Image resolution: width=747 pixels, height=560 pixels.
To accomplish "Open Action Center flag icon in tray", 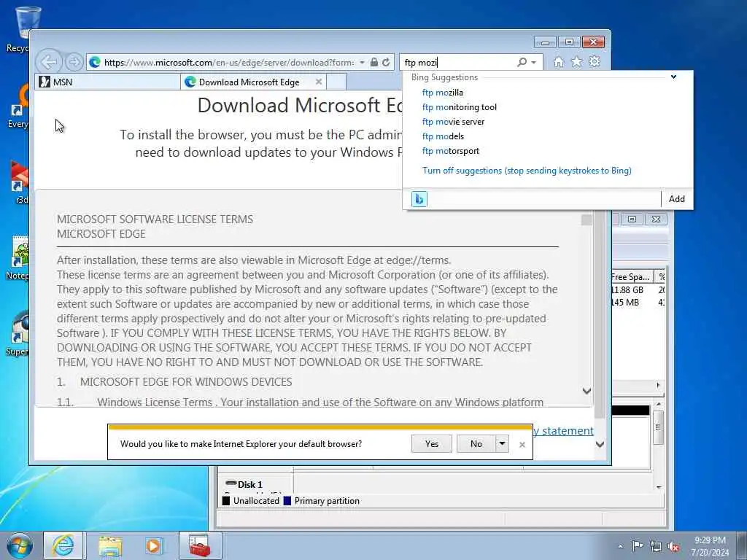I will [x=638, y=545].
